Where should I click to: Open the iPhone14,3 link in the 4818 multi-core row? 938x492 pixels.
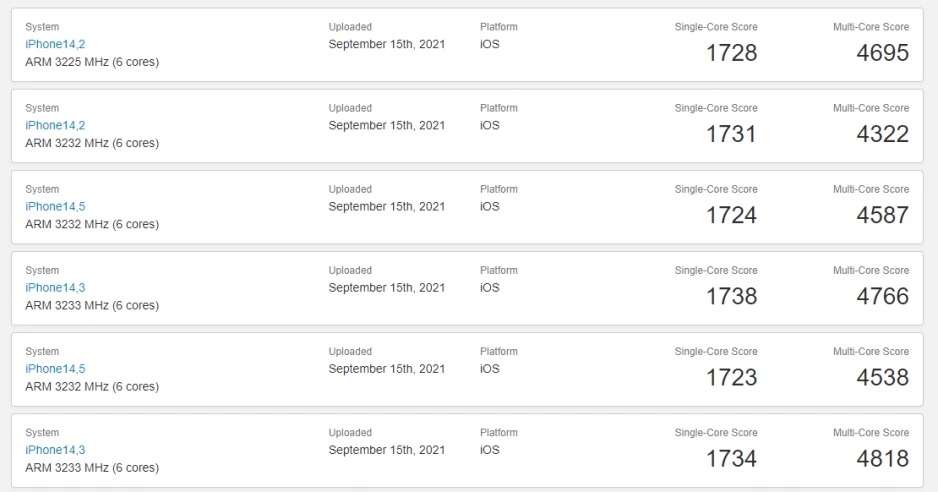point(55,449)
